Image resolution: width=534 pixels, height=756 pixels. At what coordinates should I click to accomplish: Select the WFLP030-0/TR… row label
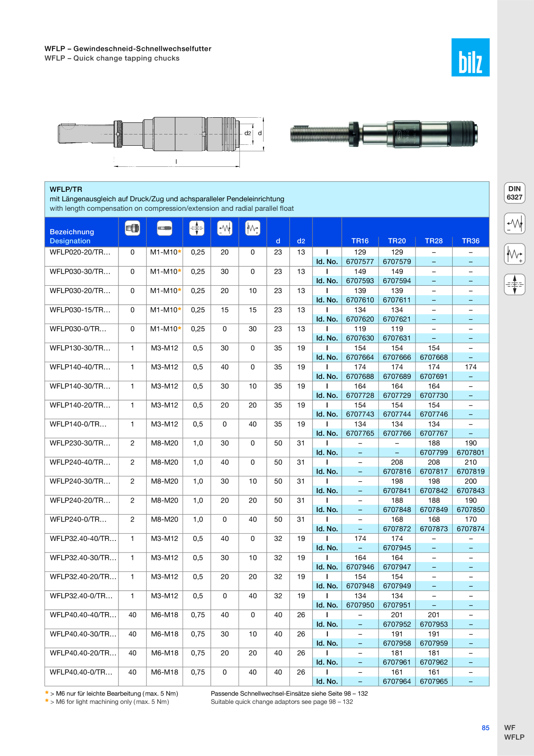[x=78, y=329]
